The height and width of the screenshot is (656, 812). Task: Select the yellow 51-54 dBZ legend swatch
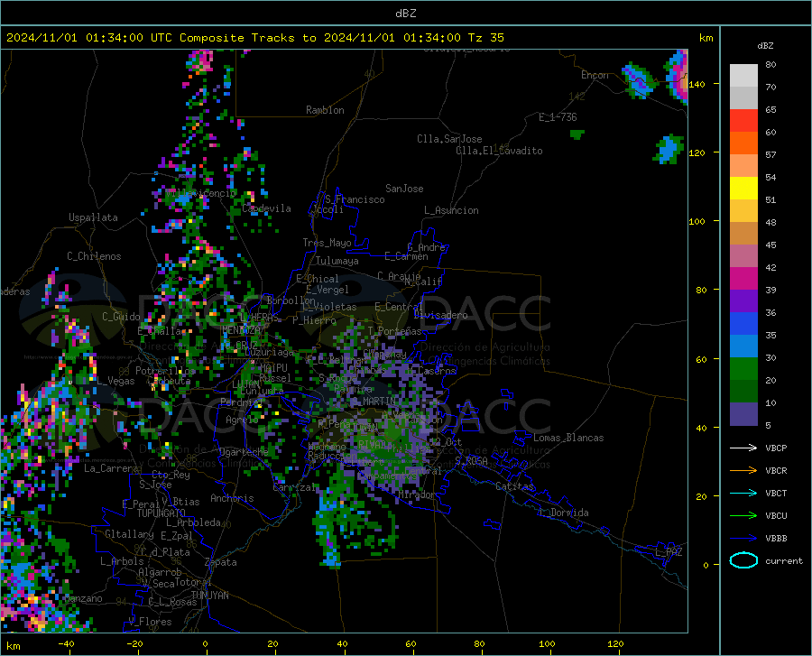tap(743, 189)
